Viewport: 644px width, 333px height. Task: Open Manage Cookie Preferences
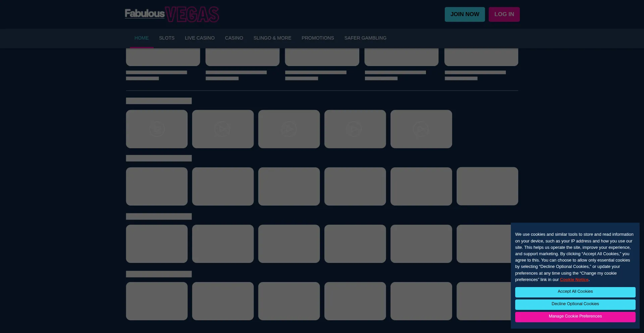click(x=575, y=317)
